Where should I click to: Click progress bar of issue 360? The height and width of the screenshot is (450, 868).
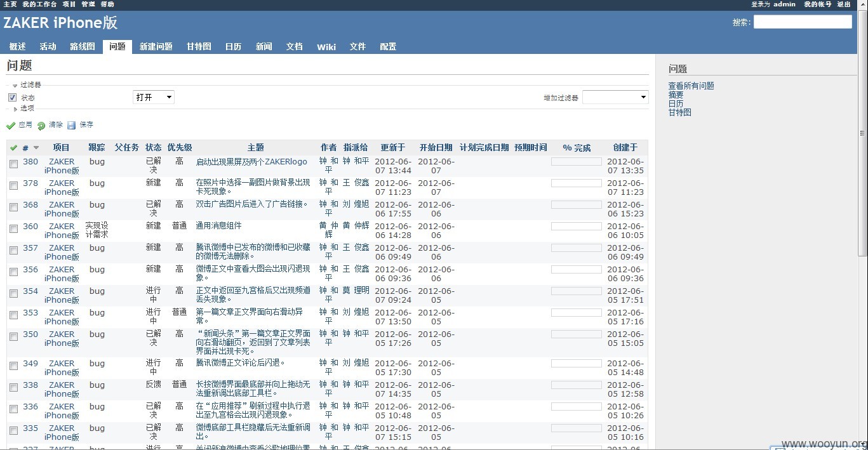click(x=576, y=227)
